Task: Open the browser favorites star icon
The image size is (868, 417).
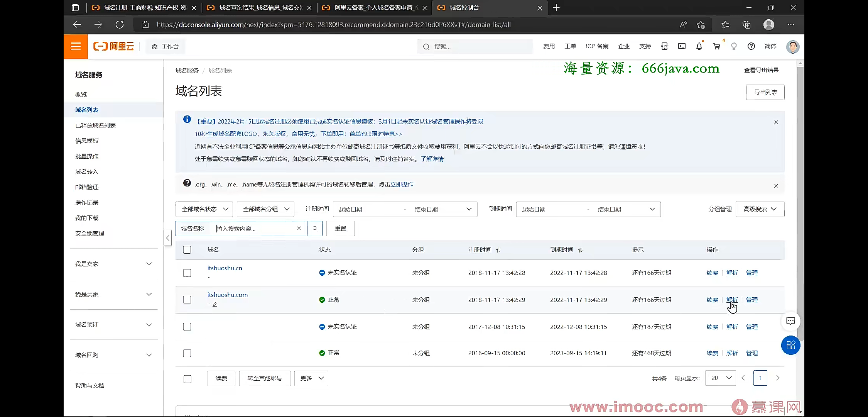Action: click(x=725, y=25)
